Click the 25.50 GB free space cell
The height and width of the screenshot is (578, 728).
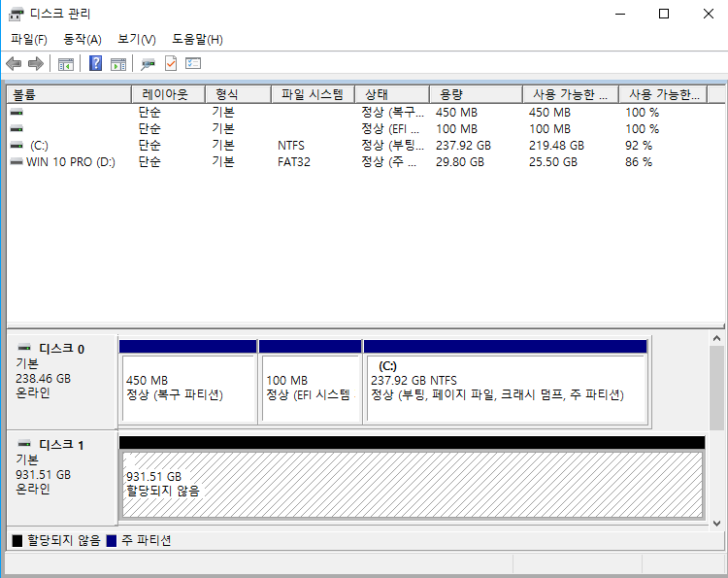tap(553, 161)
